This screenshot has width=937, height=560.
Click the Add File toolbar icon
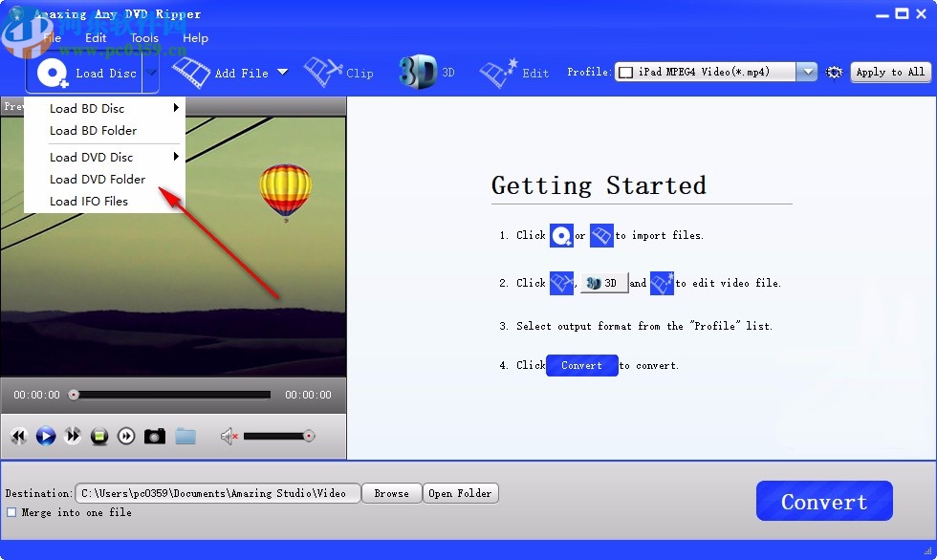pyautogui.click(x=191, y=73)
